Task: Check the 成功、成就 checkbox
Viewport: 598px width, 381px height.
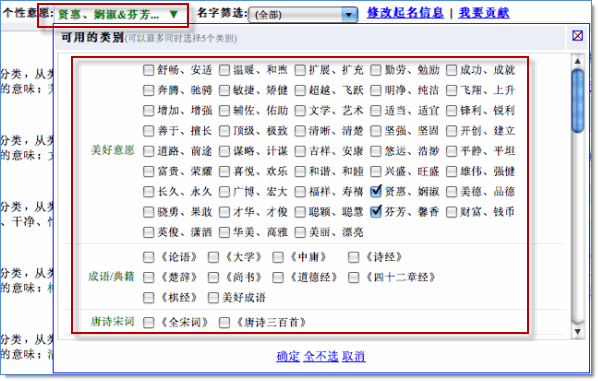Action: (x=452, y=70)
